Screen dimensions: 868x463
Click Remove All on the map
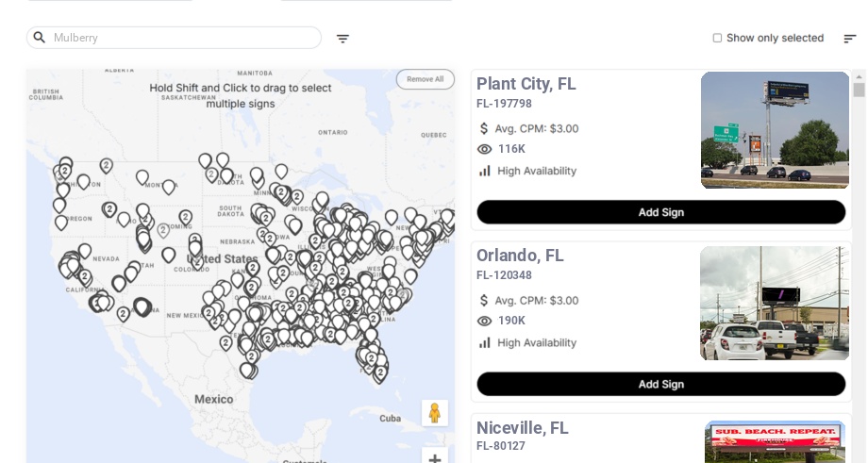tap(426, 79)
